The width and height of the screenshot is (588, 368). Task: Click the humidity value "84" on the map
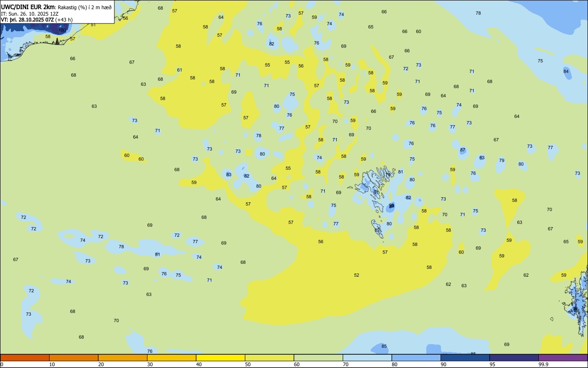pyautogui.click(x=566, y=71)
